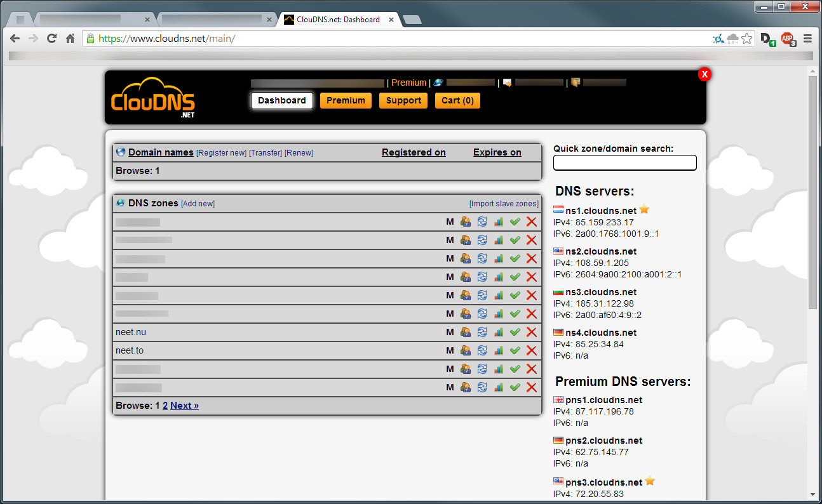
Task: Sort by Expires on column
Action: pyautogui.click(x=497, y=152)
